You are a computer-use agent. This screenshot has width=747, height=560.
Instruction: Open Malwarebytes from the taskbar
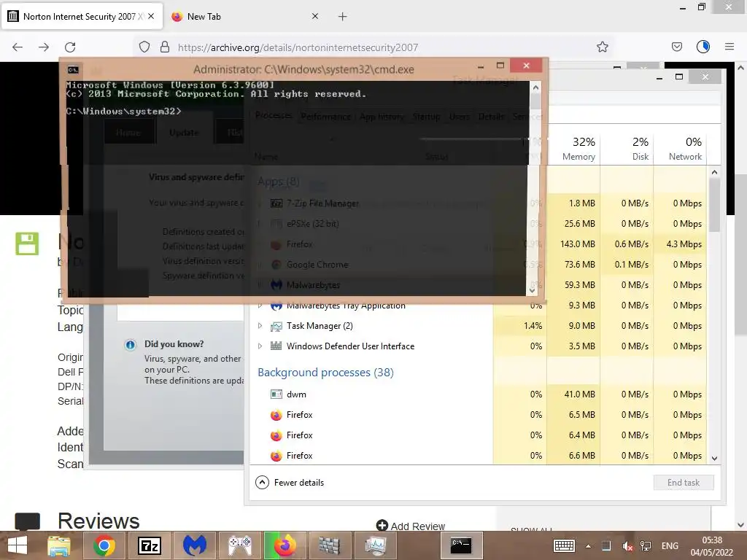click(194, 545)
